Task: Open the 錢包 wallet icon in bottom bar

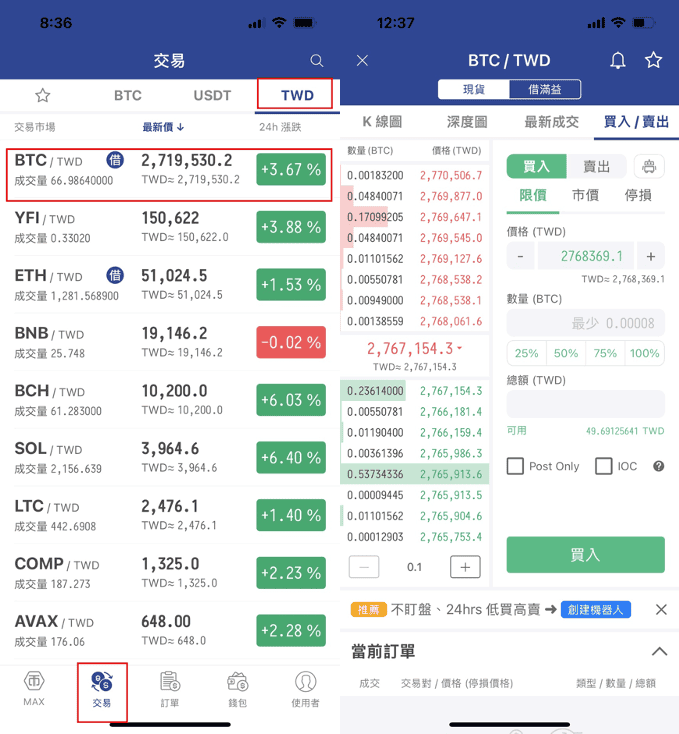Action: (x=238, y=690)
